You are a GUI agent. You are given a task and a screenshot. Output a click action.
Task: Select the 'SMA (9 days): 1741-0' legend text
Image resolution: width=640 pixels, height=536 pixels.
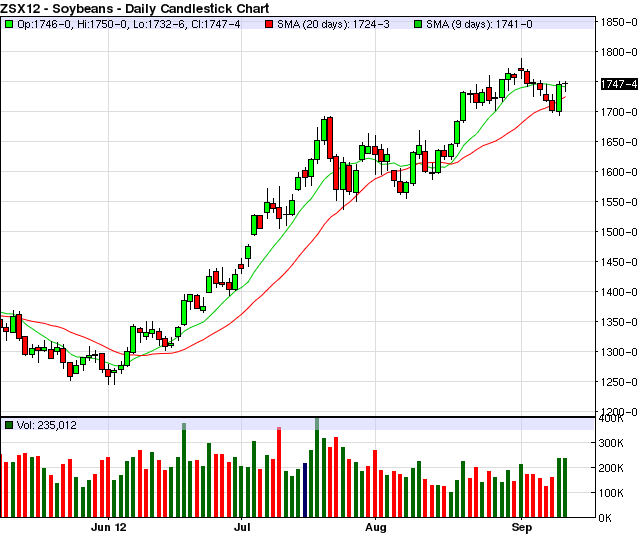click(479, 24)
